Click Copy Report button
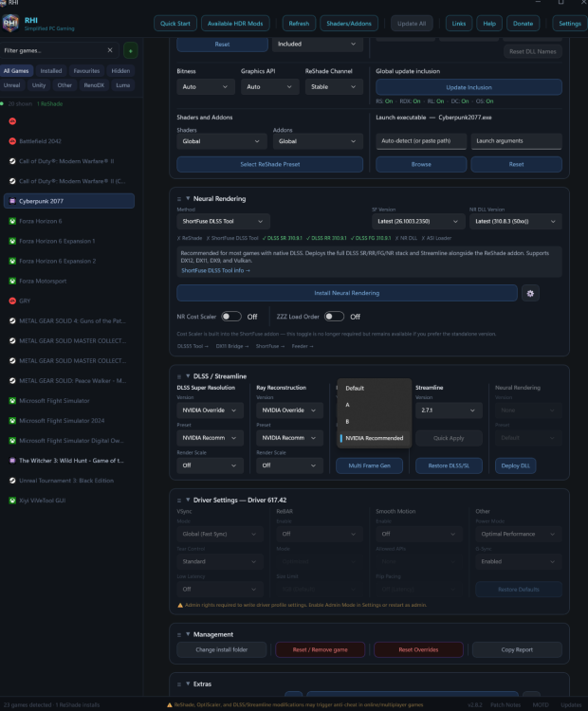588x711 pixels. point(517,649)
